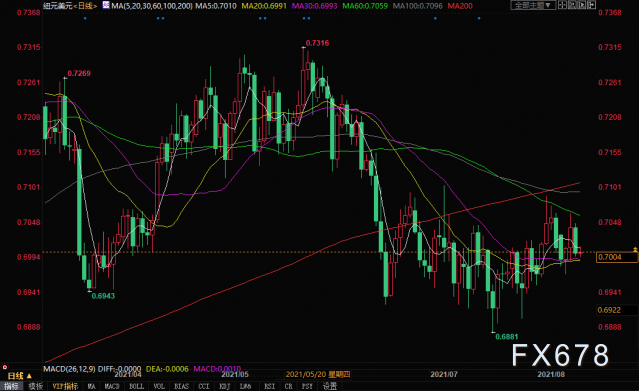Click the MA60:0.7059 value

tap(365, 6)
